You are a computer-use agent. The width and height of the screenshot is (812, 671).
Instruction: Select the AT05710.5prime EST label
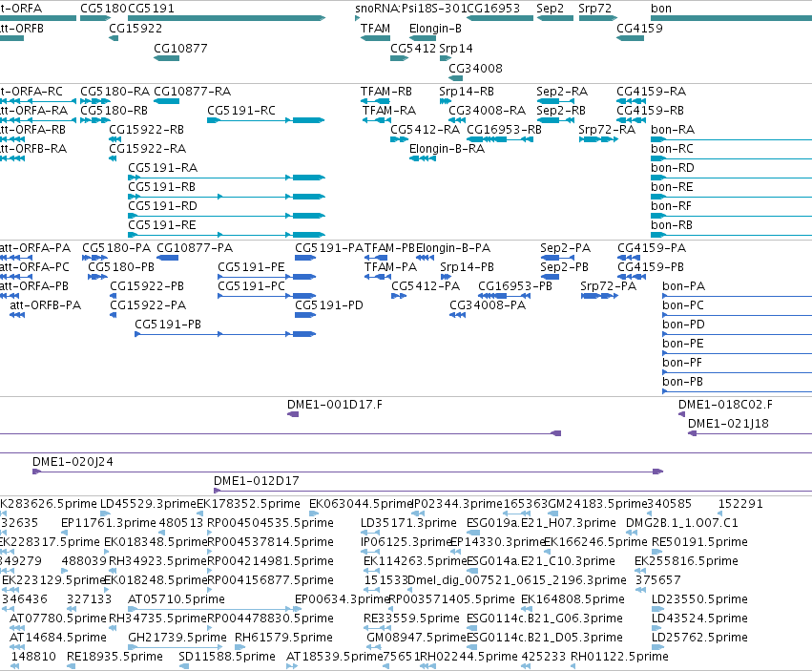pos(177,599)
